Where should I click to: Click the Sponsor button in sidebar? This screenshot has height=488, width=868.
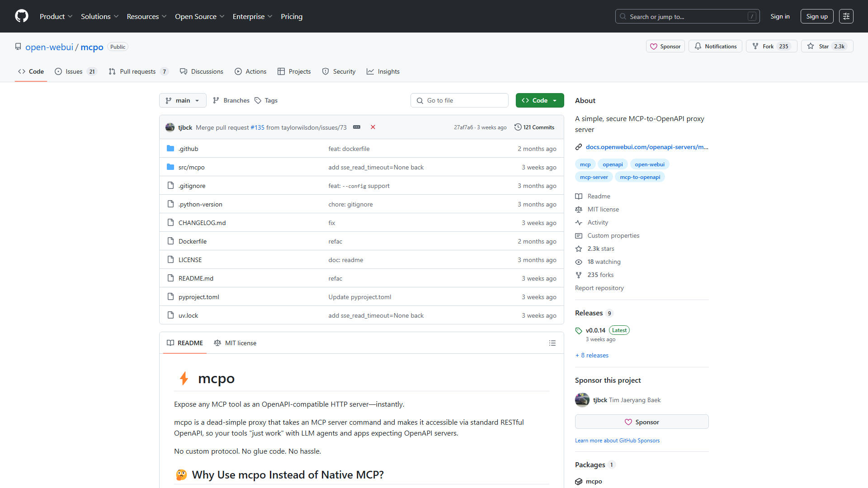pyautogui.click(x=642, y=422)
